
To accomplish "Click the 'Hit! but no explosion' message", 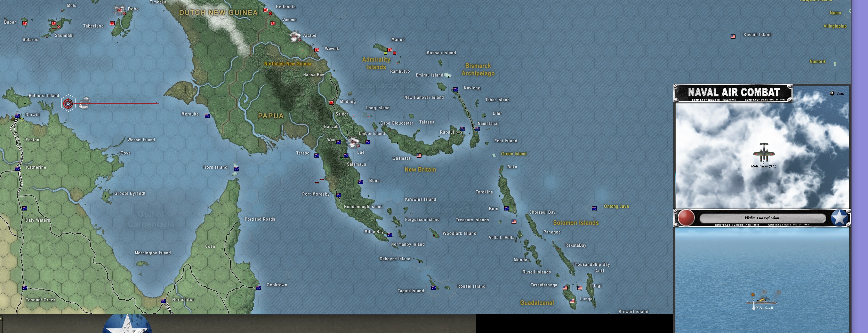I will (x=762, y=218).
